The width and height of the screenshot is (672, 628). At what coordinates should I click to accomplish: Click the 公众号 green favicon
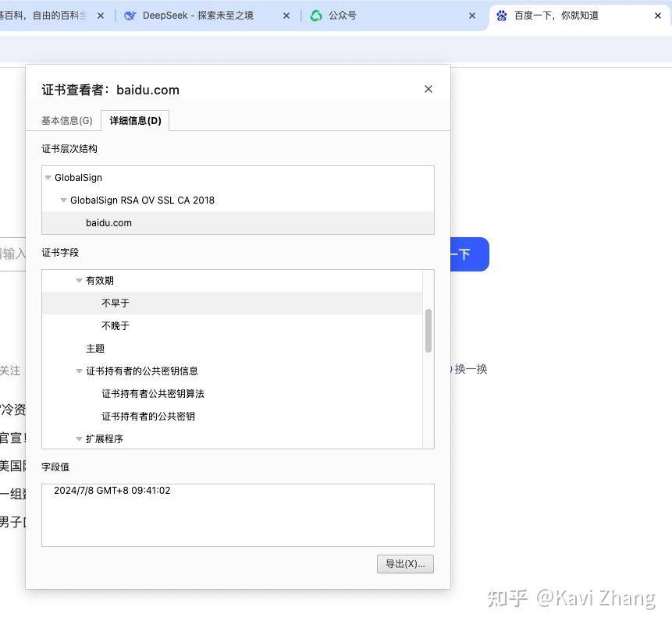click(316, 16)
